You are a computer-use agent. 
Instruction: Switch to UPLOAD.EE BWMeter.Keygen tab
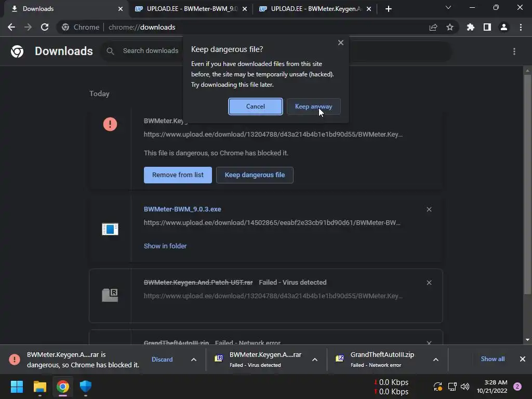coord(314,9)
